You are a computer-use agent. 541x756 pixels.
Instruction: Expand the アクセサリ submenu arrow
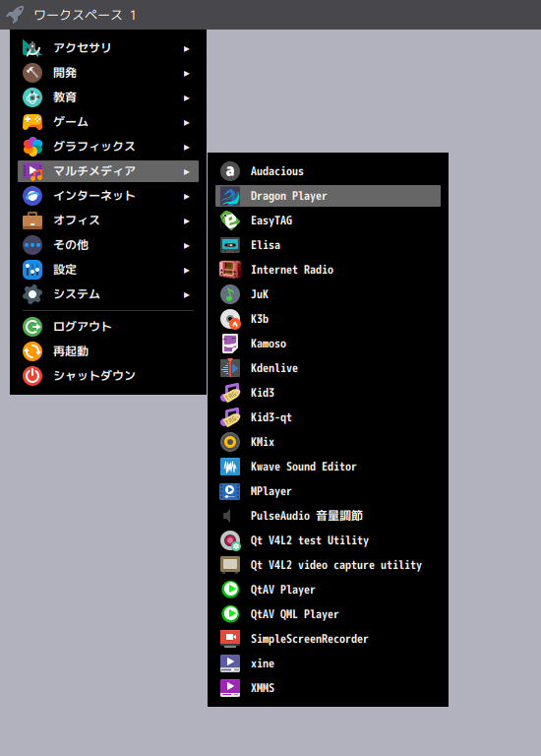click(x=187, y=48)
